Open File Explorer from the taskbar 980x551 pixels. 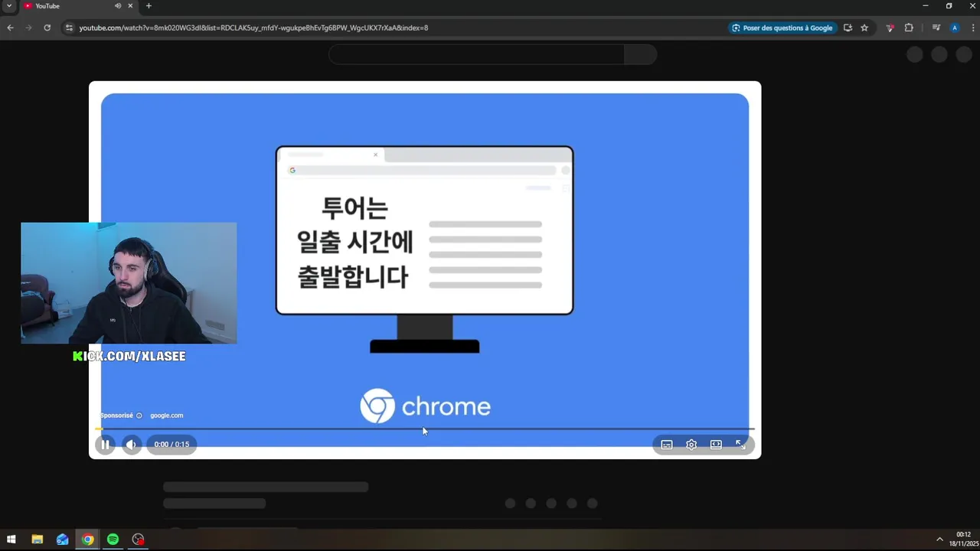pyautogui.click(x=37, y=540)
